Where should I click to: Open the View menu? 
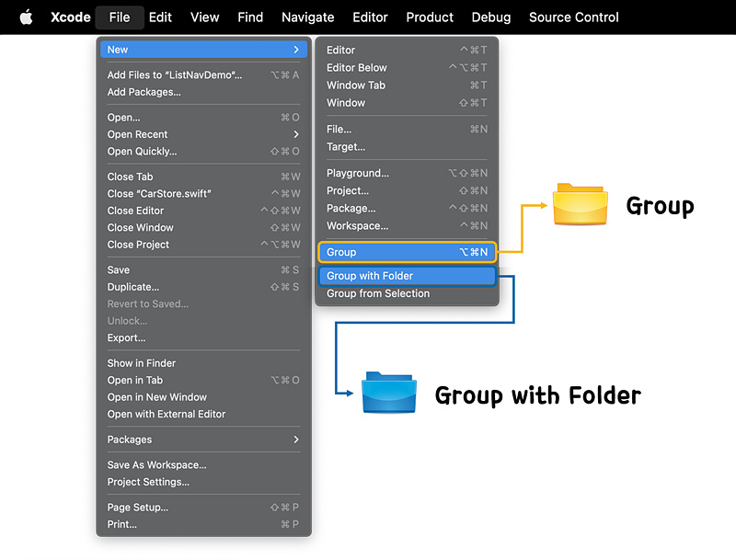tap(204, 17)
